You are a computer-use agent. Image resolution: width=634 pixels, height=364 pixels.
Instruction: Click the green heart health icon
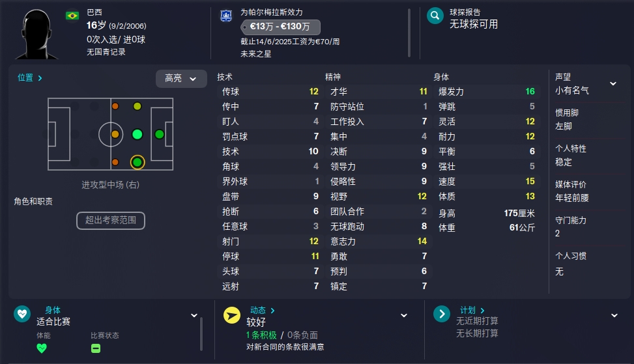22,313
